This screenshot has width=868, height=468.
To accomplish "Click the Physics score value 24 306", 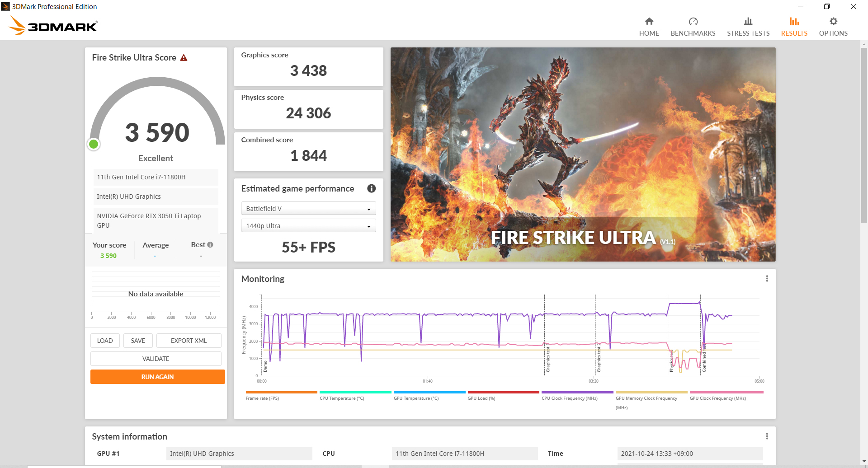I will coord(308,113).
